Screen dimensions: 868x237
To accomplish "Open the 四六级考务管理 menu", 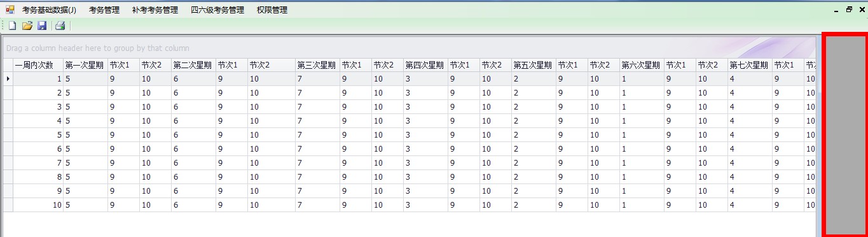I will [x=217, y=10].
